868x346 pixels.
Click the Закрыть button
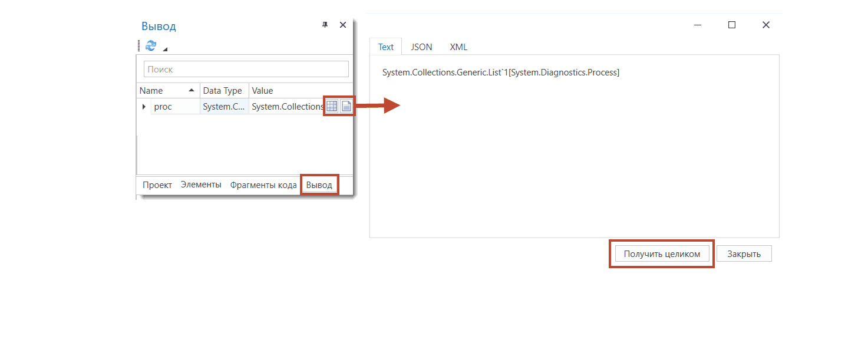pyautogui.click(x=744, y=254)
